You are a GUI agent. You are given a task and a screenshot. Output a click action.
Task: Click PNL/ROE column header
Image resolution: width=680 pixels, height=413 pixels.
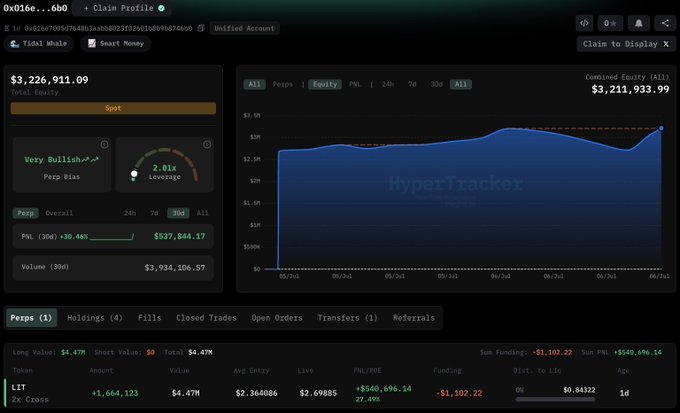(x=367, y=370)
